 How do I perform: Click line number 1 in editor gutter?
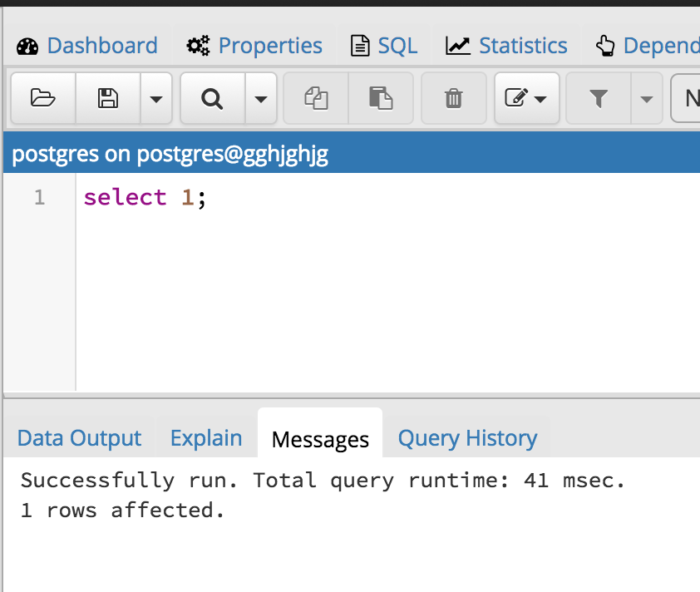[x=39, y=198]
